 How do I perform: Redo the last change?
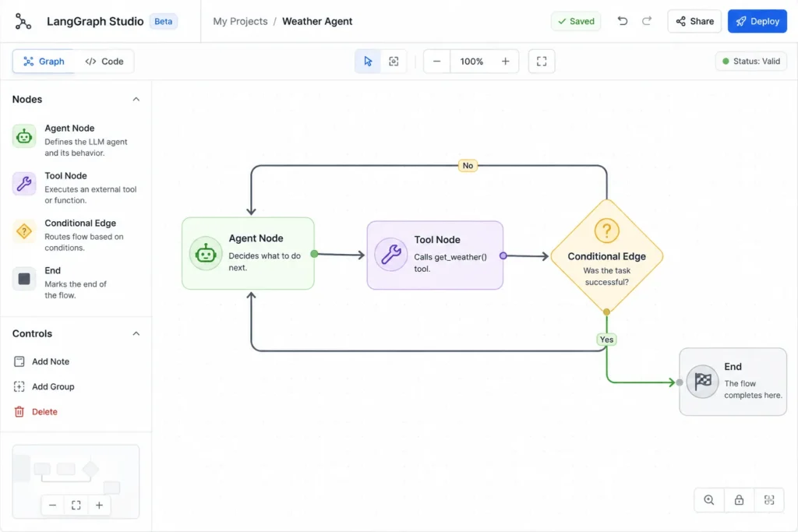tap(647, 21)
